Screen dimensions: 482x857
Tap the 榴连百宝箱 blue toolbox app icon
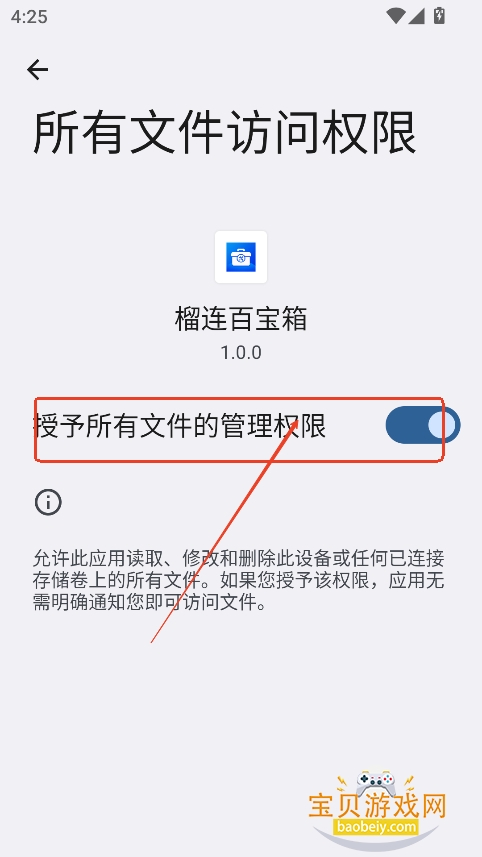coord(241,257)
